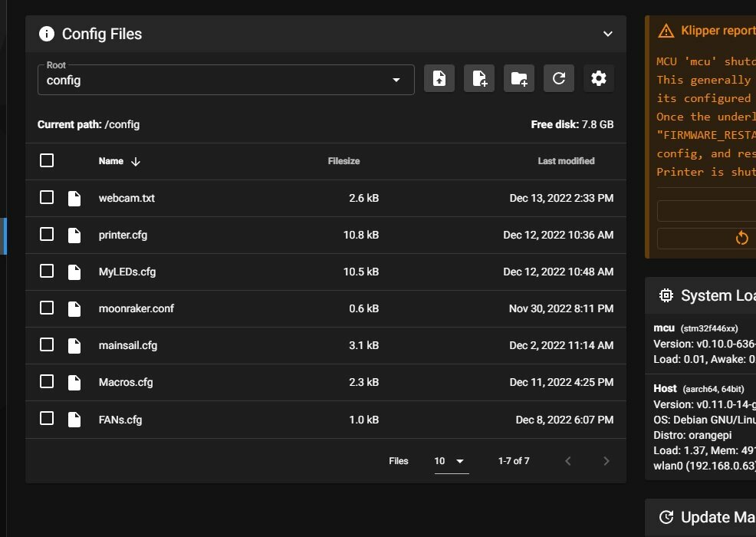Click the Name sort direction arrow
The width and height of the screenshot is (756, 537).
[x=136, y=162]
